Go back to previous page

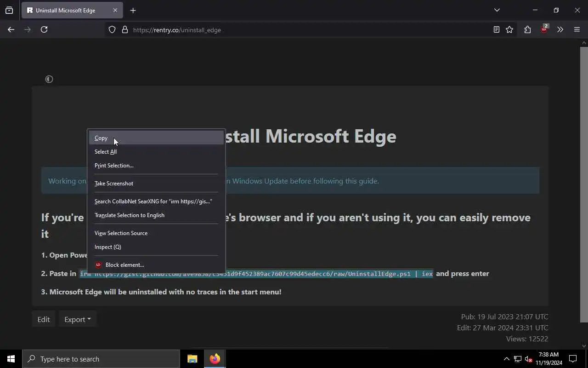(11, 29)
